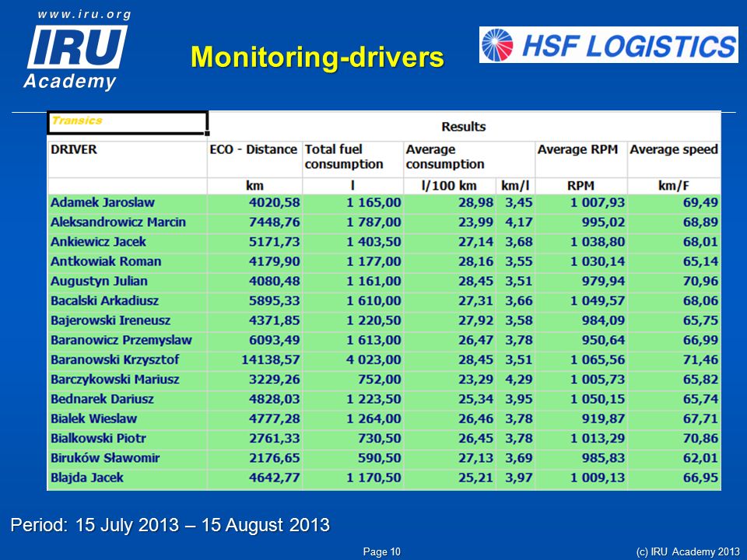Click the Results header cell
Viewport: 747px width, 560px height.
pos(464,127)
